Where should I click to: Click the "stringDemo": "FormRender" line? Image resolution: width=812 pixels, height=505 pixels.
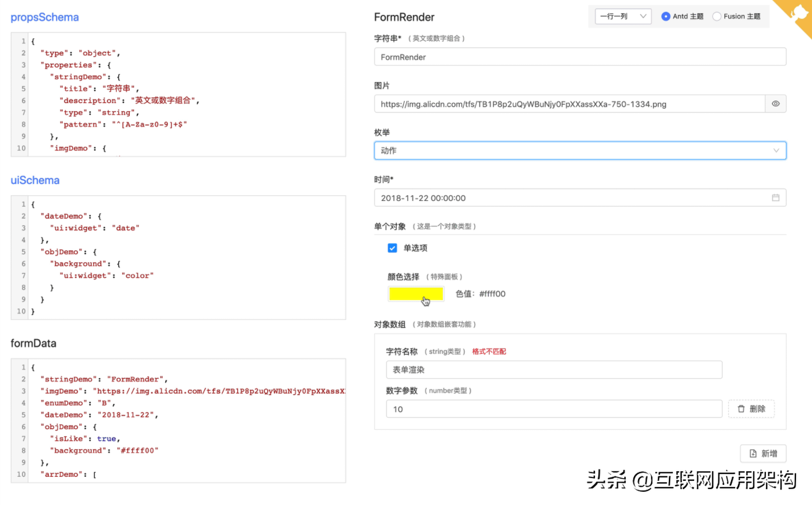tap(104, 379)
